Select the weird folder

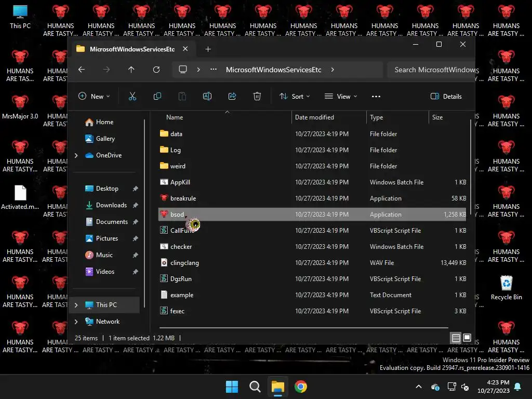(x=312, y=166)
